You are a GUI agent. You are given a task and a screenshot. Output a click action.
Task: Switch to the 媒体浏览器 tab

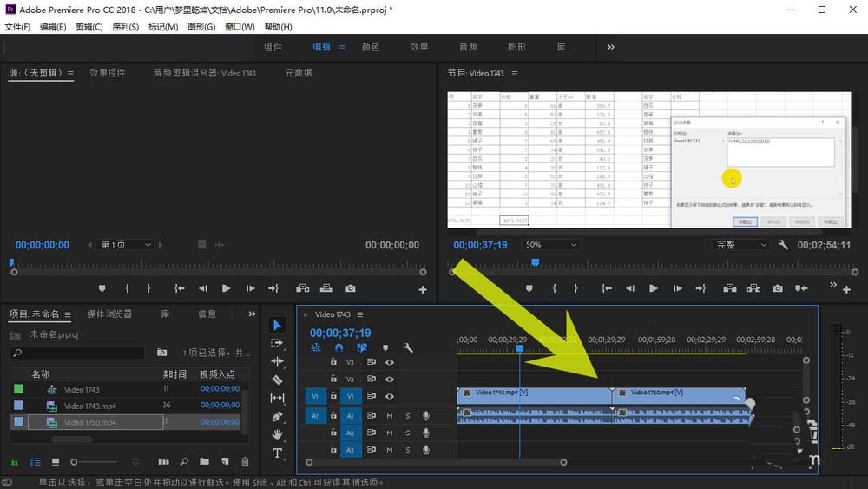[x=109, y=314]
